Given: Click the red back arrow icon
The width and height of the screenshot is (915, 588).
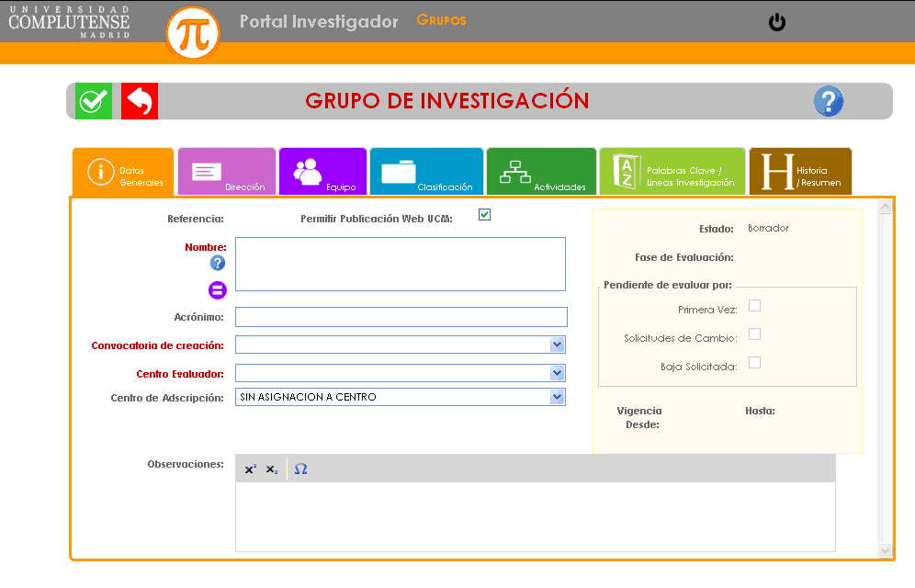Looking at the screenshot, I should (x=140, y=101).
